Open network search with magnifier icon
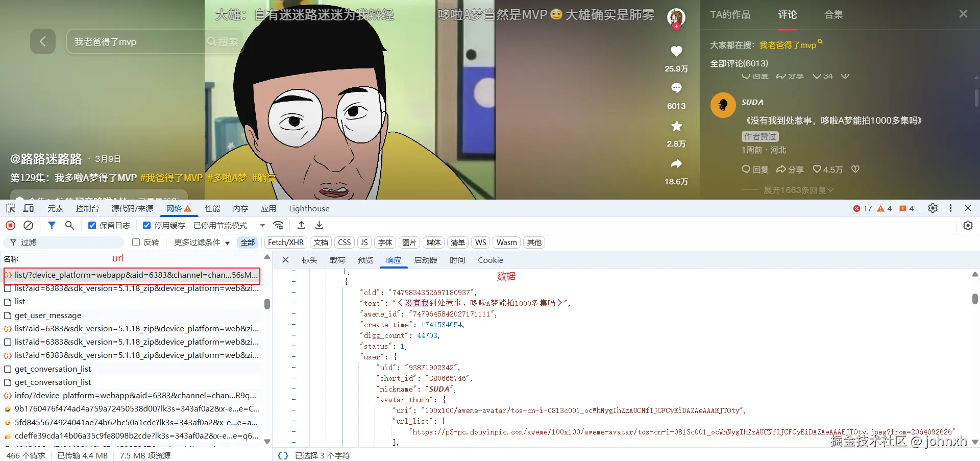The width and height of the screenshot is (980, 461). click(69, 225)
